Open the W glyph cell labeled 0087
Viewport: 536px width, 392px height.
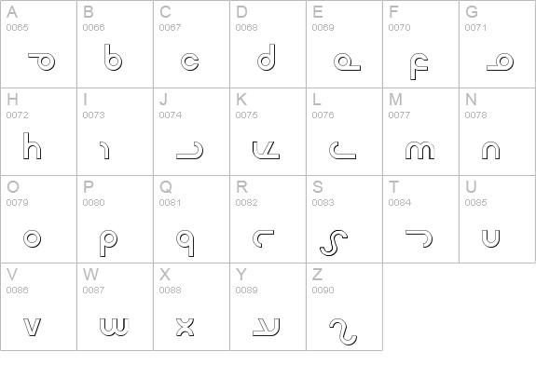(x=115, y=306)
